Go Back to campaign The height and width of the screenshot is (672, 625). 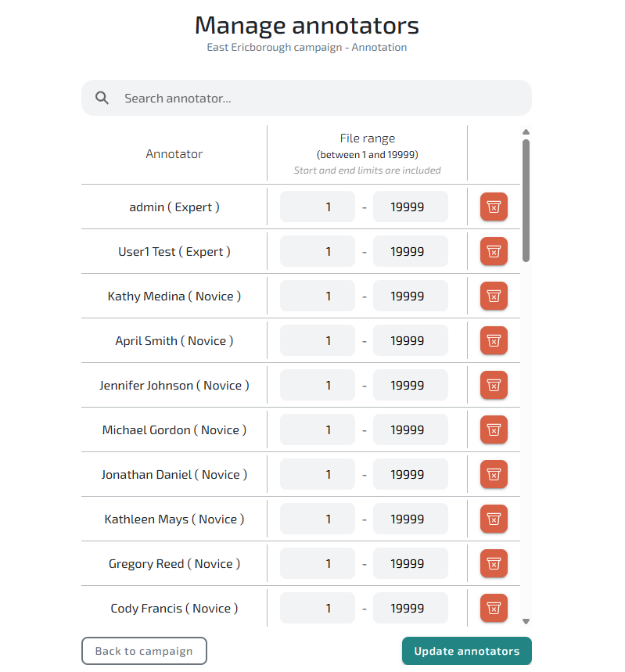(x=144, y=651)
